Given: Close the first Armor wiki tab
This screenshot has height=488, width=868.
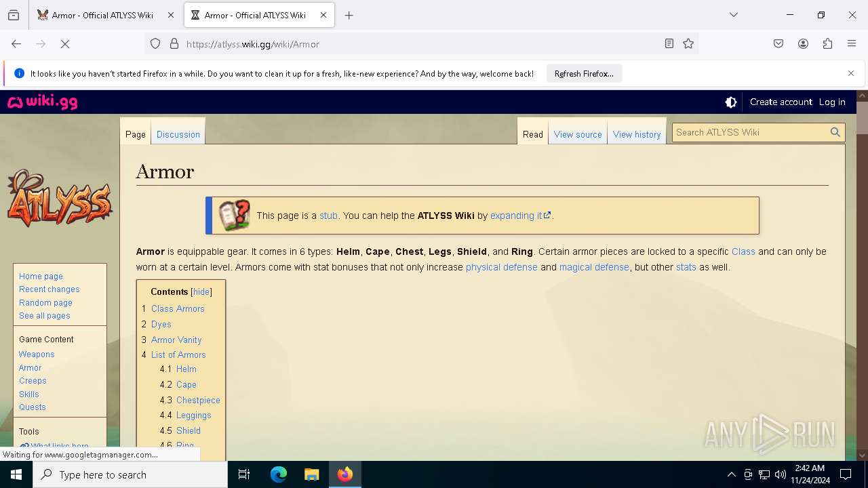Looking at the screenshot, I should coord(171,15).
